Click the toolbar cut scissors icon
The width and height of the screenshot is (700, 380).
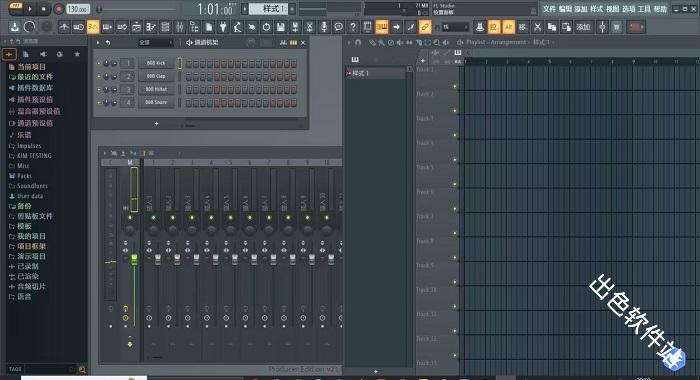tap(538, 27)
